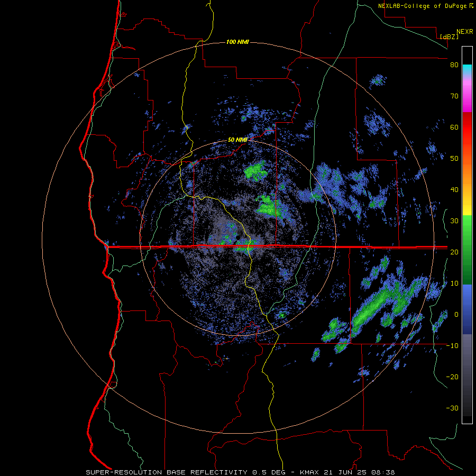
Task: Click the NEXR label above the scale
Action: [x=465, y=32]
